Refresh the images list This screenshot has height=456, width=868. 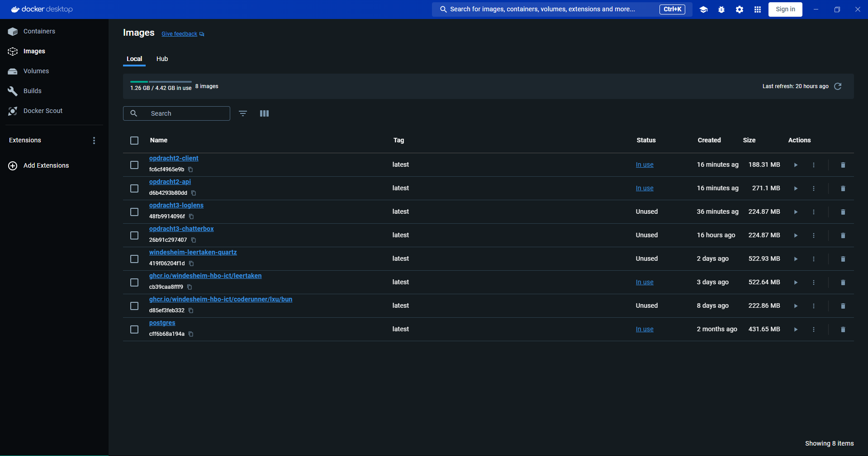(838, 86)
